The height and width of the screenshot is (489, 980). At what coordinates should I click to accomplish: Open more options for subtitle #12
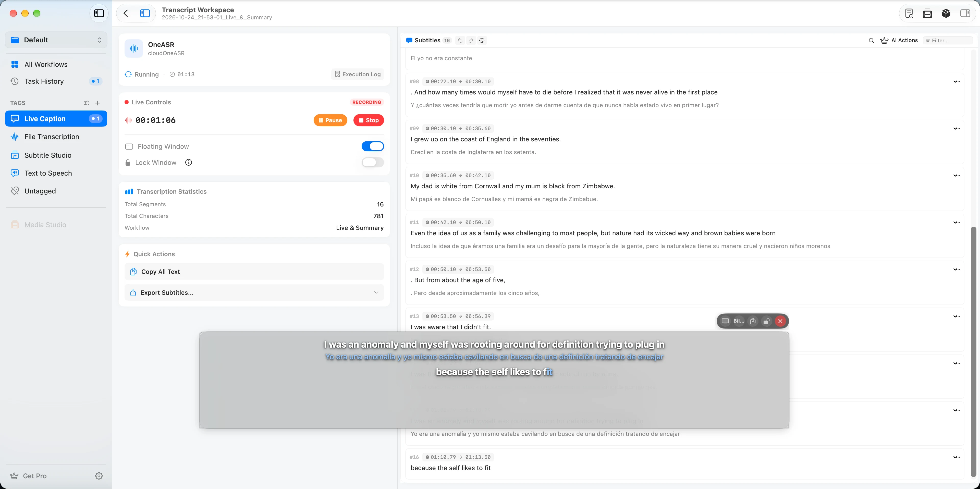[x=957, y=270]
